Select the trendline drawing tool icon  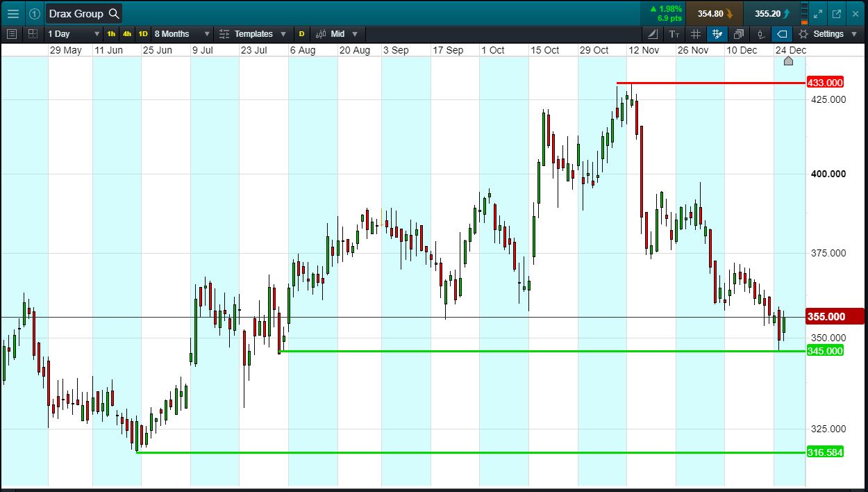(x=653, y=33)
